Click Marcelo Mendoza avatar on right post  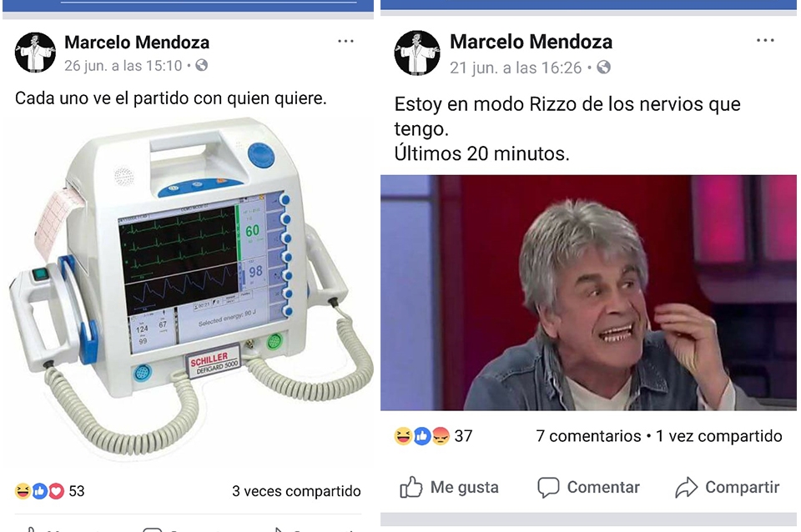(417, 53)
